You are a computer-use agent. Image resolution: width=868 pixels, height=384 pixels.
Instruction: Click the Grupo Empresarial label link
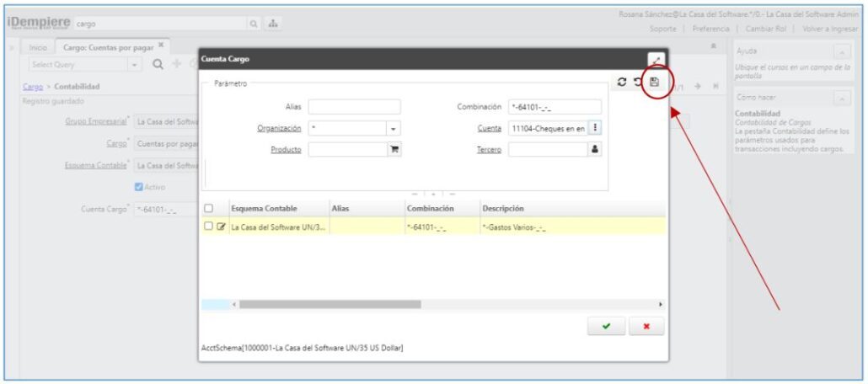(96, 122)
